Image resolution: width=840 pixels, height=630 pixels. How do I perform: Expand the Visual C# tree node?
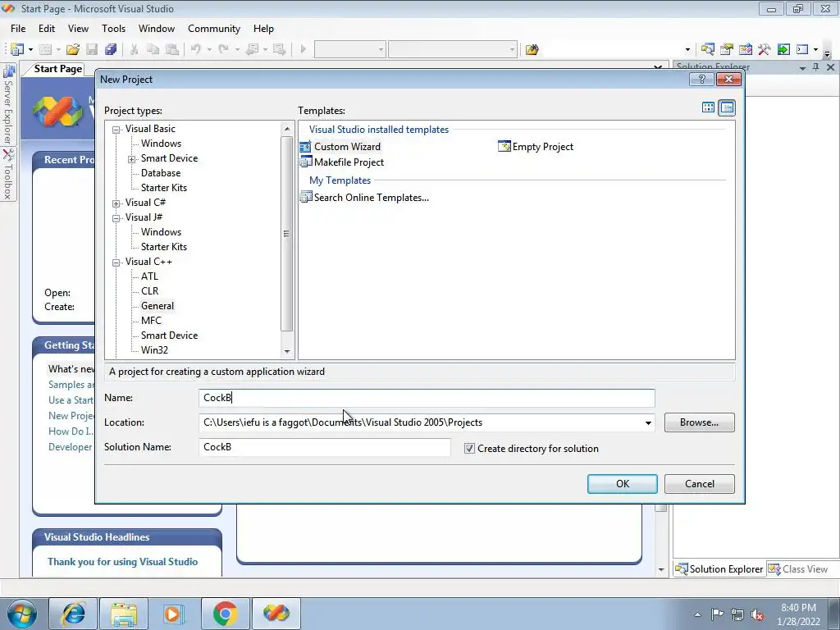tap(116, 203)
